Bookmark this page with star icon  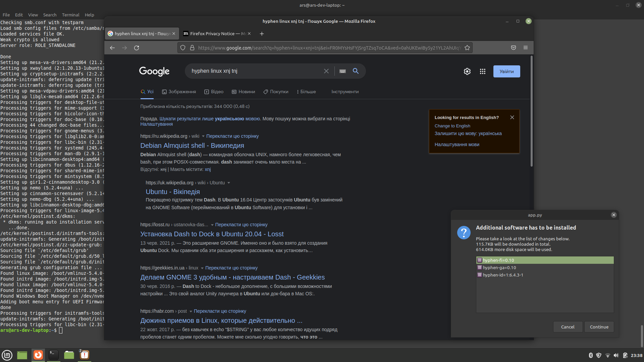(x=467, y=48)
